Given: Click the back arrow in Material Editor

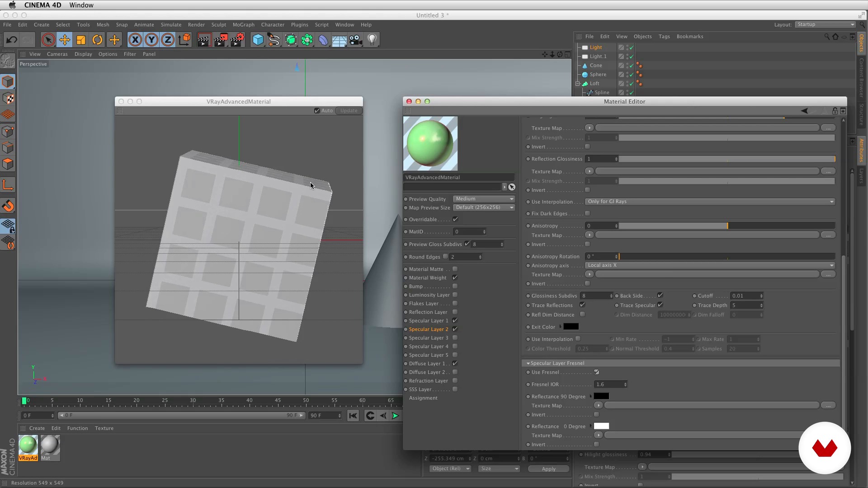Looking at the screenshot, I should point(804,111).
